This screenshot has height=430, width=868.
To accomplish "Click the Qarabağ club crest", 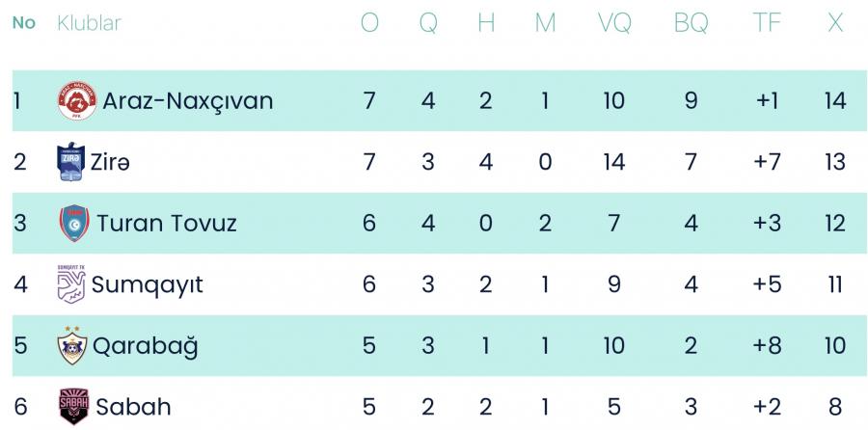I will coord(72,345).
